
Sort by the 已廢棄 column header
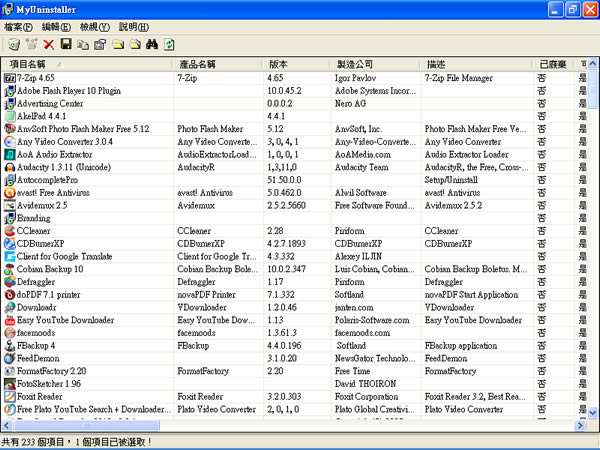pyautogui.click(x=553, y=64)
